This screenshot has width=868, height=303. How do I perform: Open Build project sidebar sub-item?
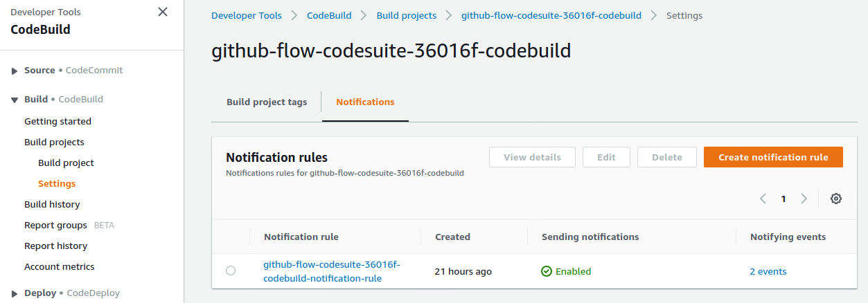(x=66, y=163)
